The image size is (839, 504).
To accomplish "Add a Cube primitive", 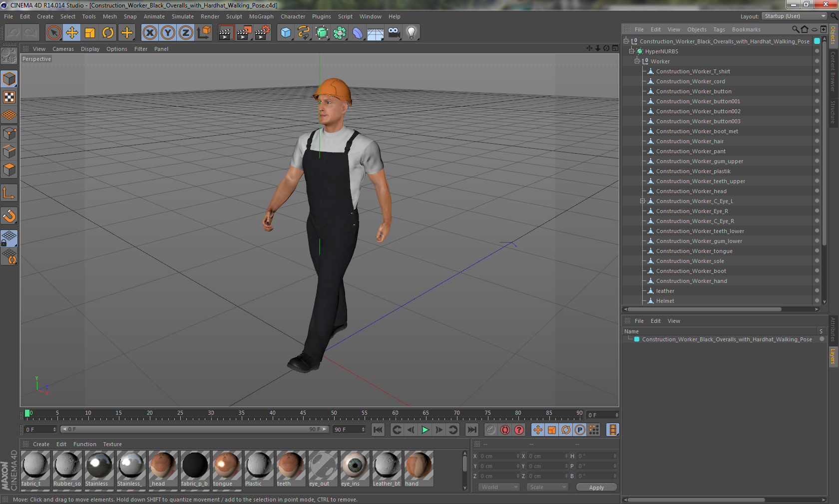I will click(x=286, y=32).
